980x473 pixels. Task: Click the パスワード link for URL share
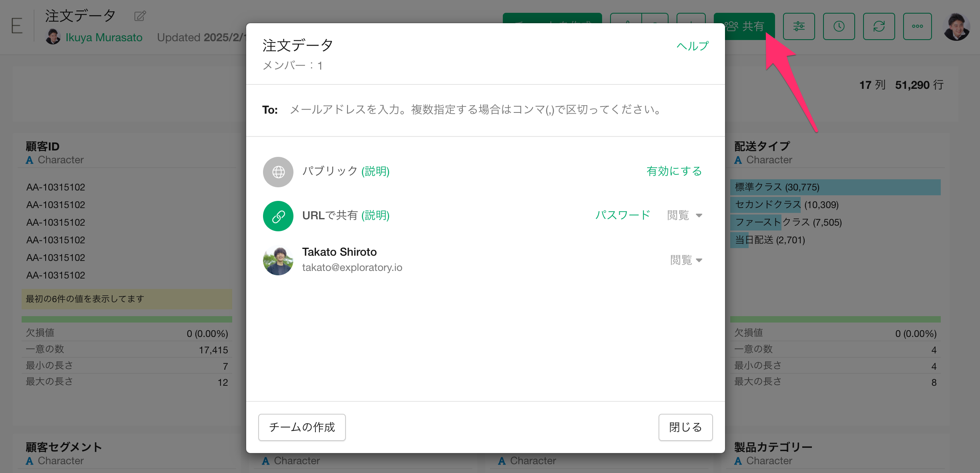click(623, 215)
